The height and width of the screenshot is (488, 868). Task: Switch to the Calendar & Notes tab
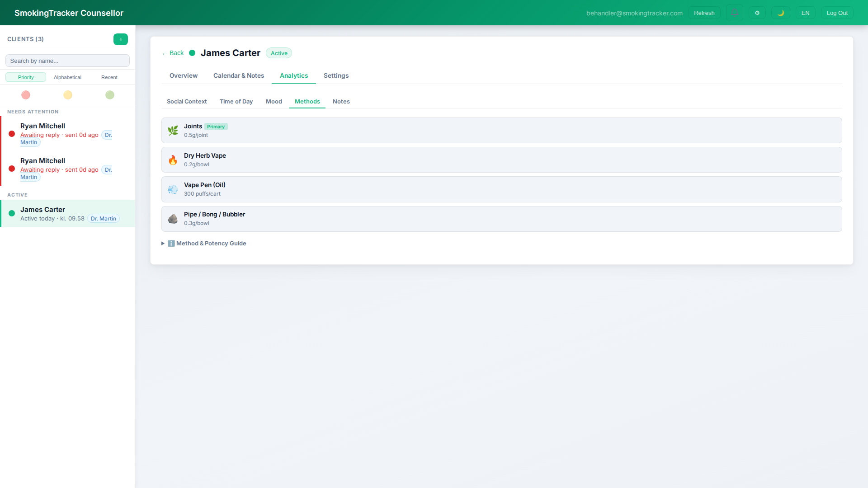point(239,75)
